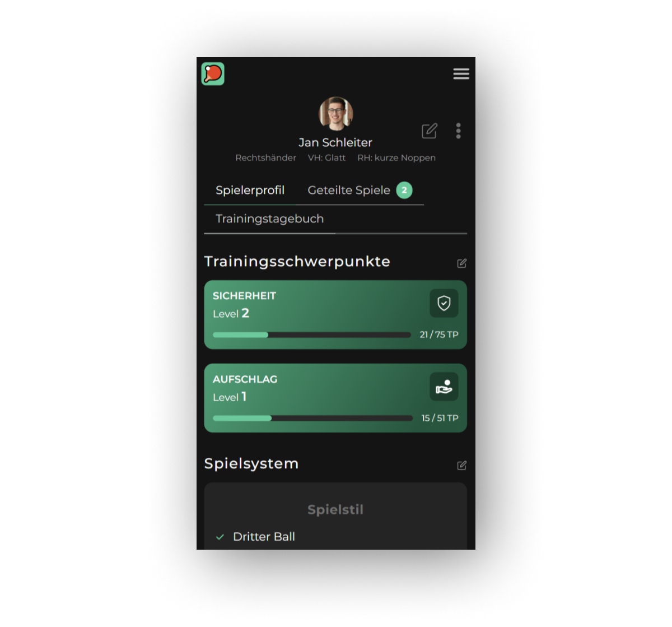This screenshot has width=672, height=627.
Task: Edit the Spielsystem section
Action: point(462,466)
